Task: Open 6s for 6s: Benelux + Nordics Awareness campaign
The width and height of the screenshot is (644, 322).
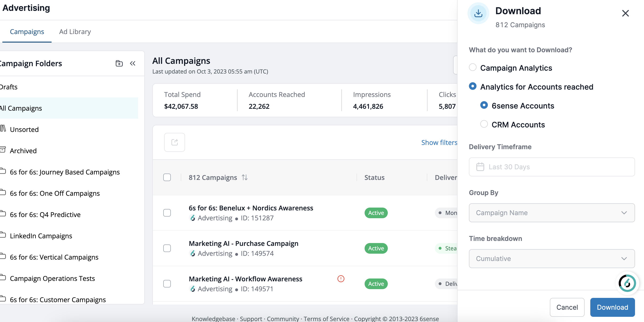Action: [251, 208]
